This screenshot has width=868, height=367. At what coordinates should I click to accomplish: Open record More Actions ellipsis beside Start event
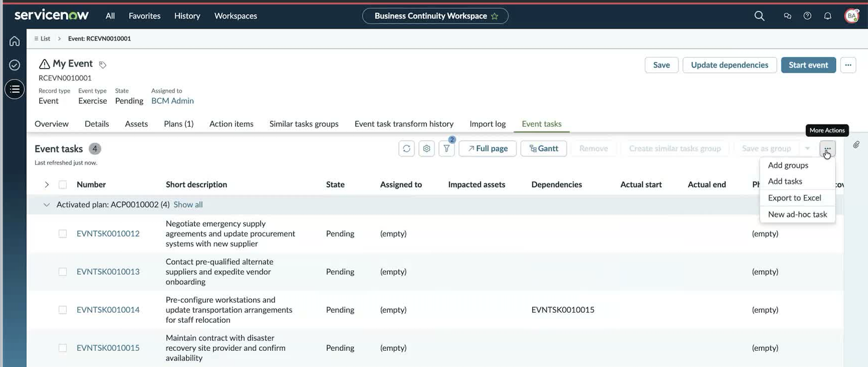tap(848, 65)
